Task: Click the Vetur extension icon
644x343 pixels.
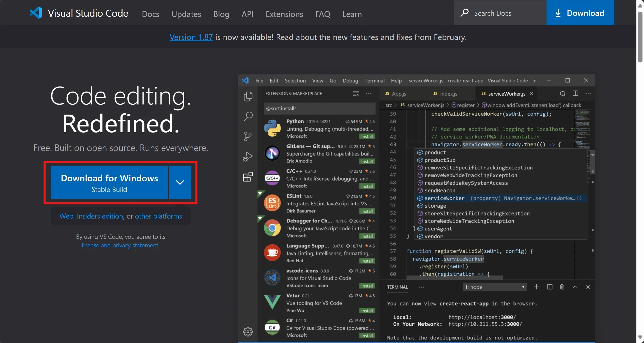Action: [x=272, y=303]
